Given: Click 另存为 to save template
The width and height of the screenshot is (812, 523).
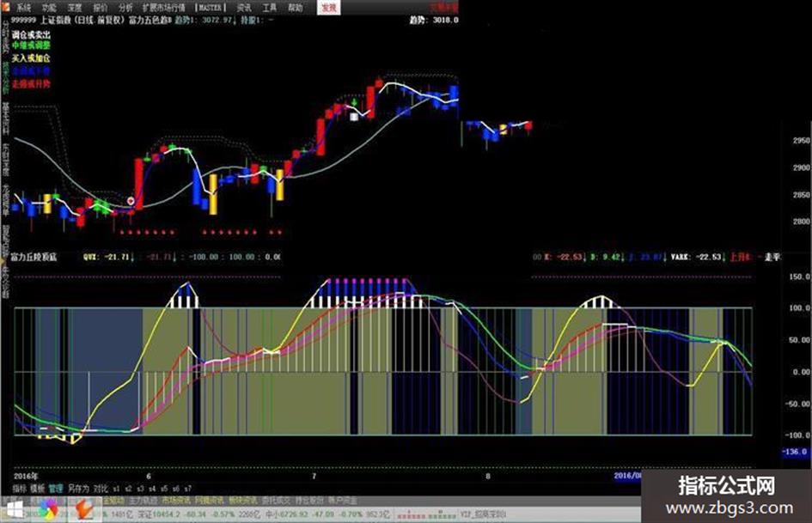Looking at the screenshot, I should click(x=78, y=489).
